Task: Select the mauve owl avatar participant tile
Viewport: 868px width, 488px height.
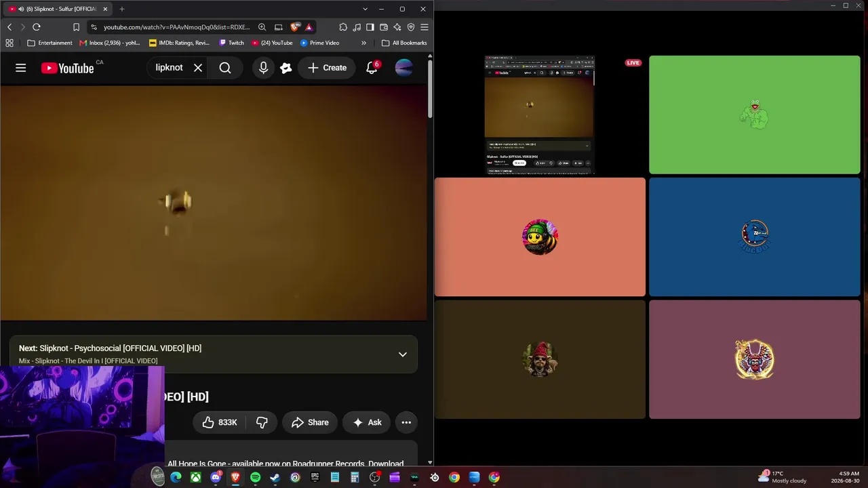Action: [x=755, y=359]
